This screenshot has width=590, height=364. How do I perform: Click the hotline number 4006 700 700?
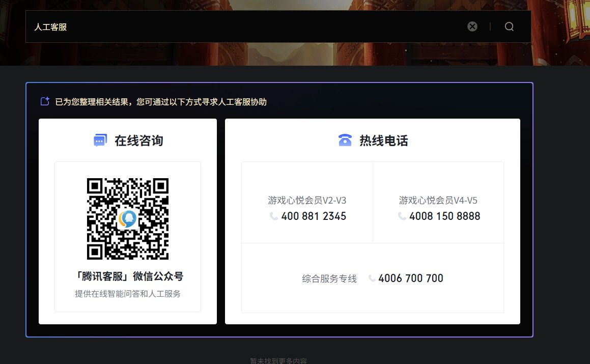click(x=411, y=278)
